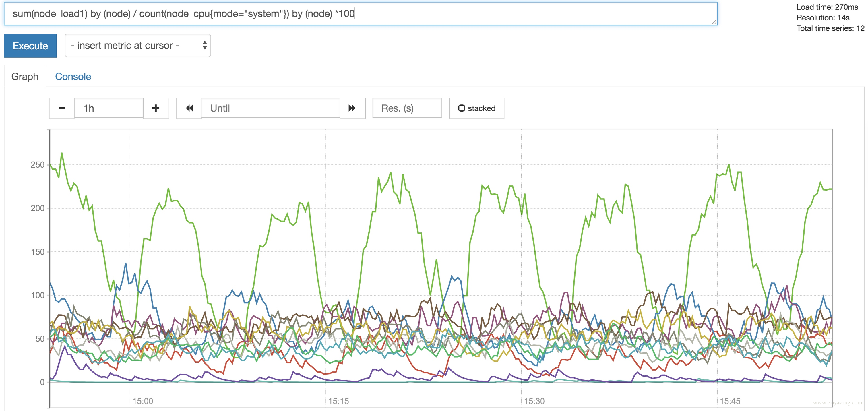Click the 15:15 time axis label
The width and height of the screenshot is (868, 411).
(338, 401)
